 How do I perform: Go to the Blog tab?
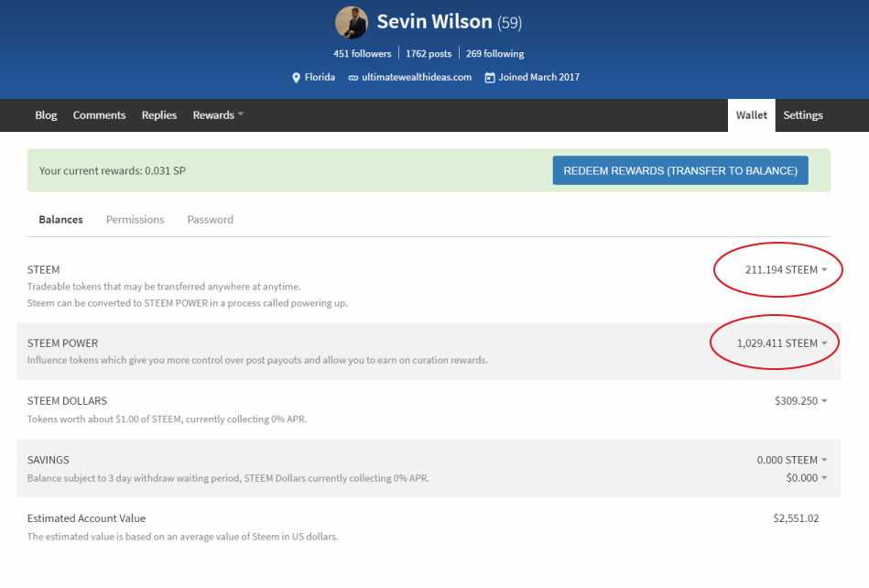coord(46,115)
